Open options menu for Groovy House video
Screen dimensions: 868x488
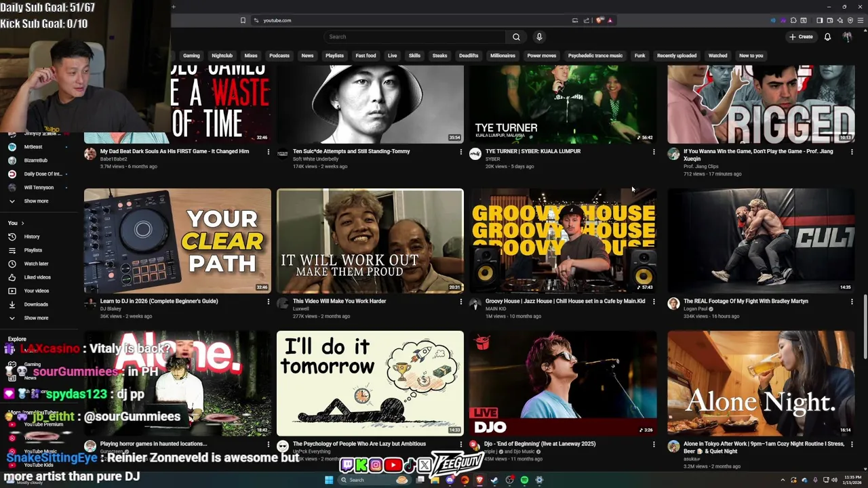click(x=654, y=302)
